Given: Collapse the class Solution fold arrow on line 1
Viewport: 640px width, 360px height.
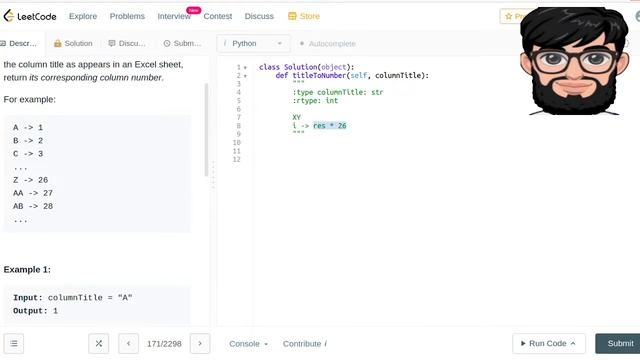Looking at the screenshot, I should [245, 67].
